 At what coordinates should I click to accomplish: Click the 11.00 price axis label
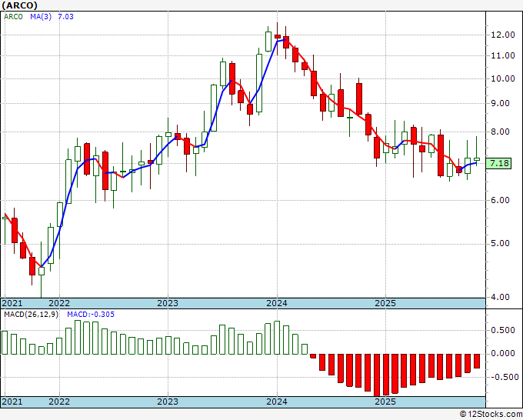[x=503, y=55]
